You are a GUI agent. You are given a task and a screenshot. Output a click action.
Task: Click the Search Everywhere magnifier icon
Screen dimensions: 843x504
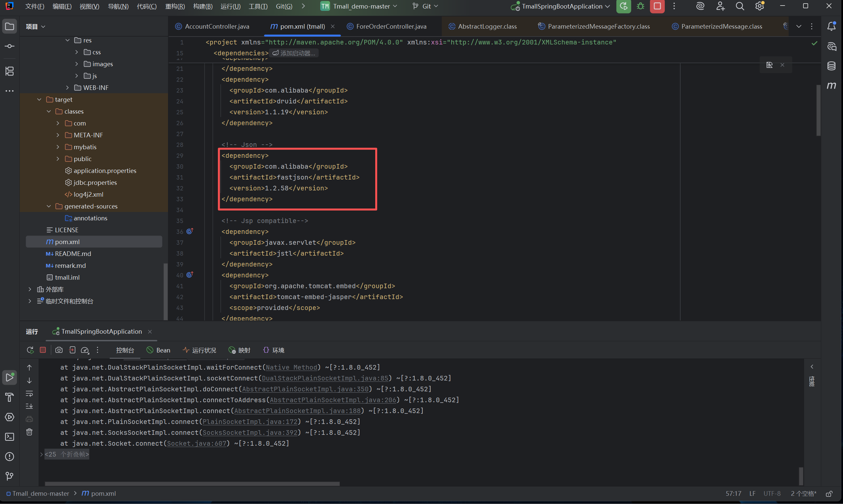(740, 6)
